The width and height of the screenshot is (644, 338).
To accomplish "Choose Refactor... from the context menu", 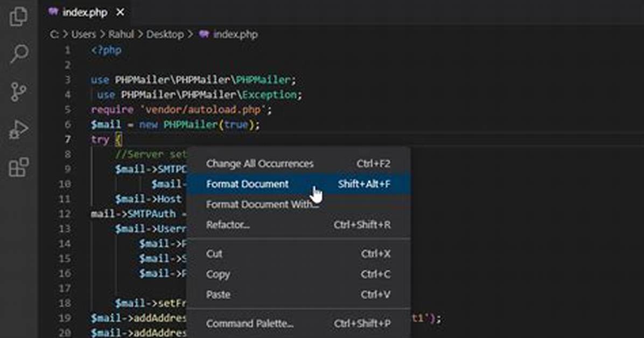I will tap(299, 224).
